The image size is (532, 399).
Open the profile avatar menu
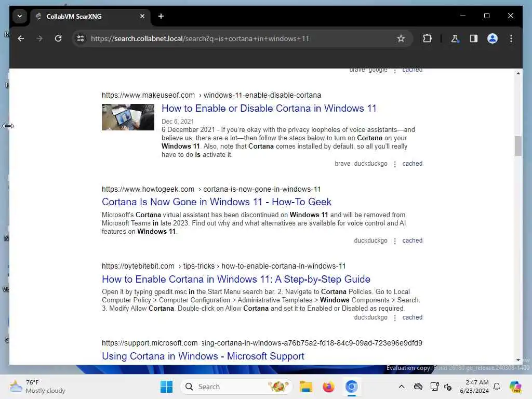(493, 38)
